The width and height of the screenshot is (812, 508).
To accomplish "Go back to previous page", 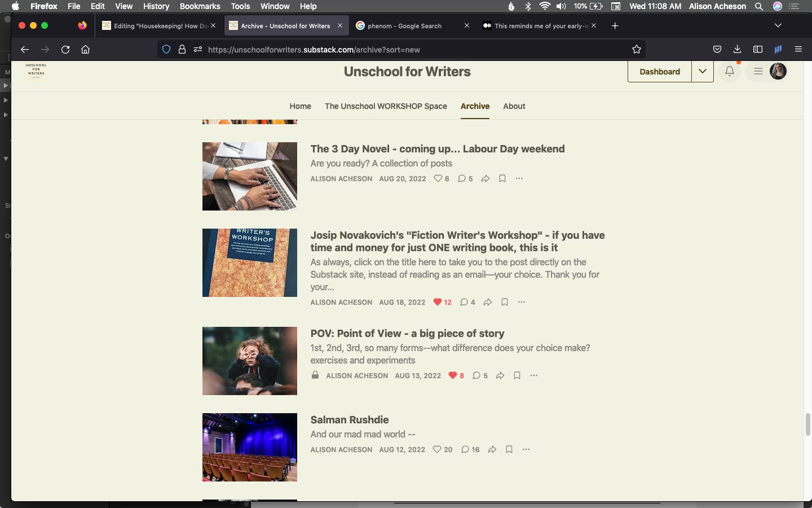I will (24, 50).
